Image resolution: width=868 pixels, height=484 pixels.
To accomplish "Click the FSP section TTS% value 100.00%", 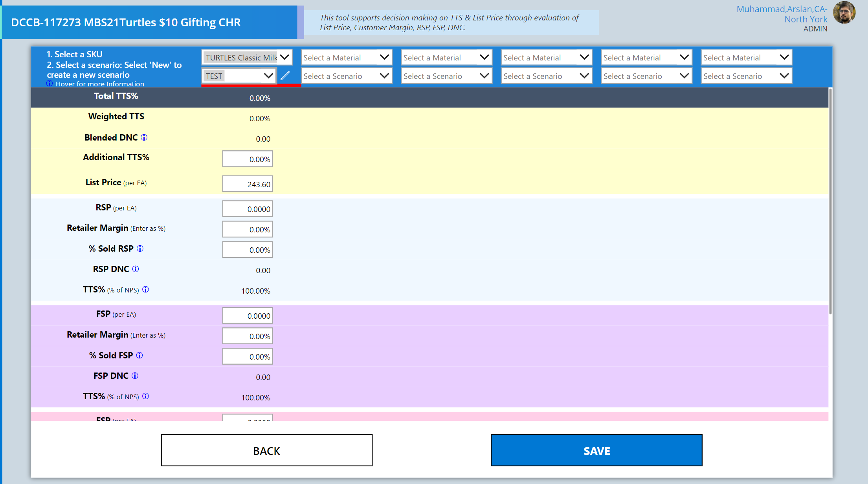I will [256, 398].
